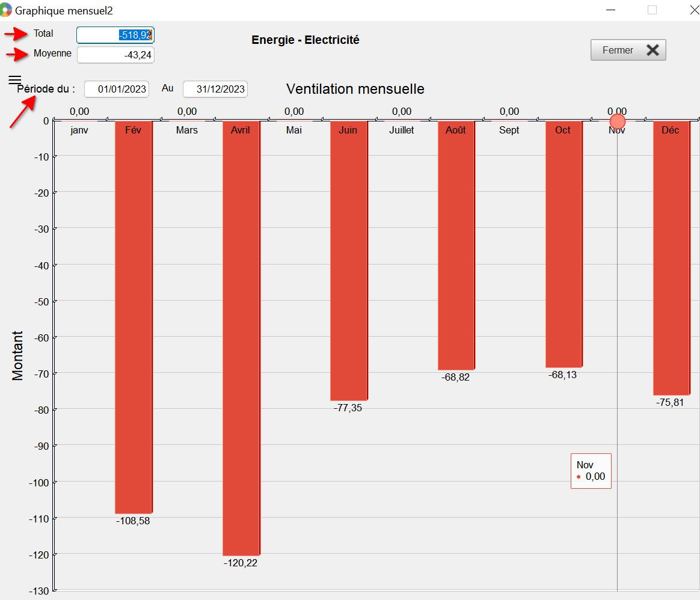Click the red Nov data point marker
700x600 pixels.
[x=617, y=121]
